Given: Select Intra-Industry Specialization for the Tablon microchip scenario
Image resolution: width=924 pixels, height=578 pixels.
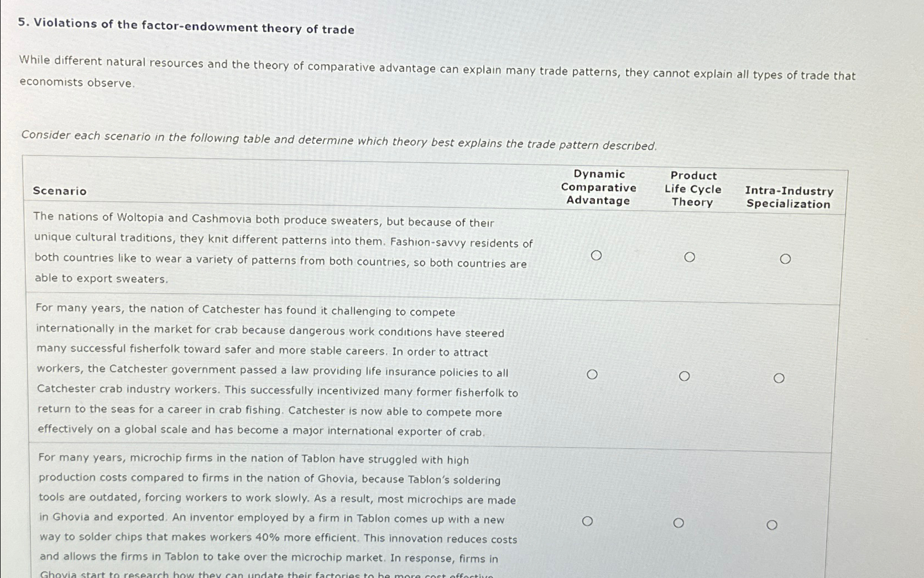Looking at the screenshot, I should [x=773, y=524].
